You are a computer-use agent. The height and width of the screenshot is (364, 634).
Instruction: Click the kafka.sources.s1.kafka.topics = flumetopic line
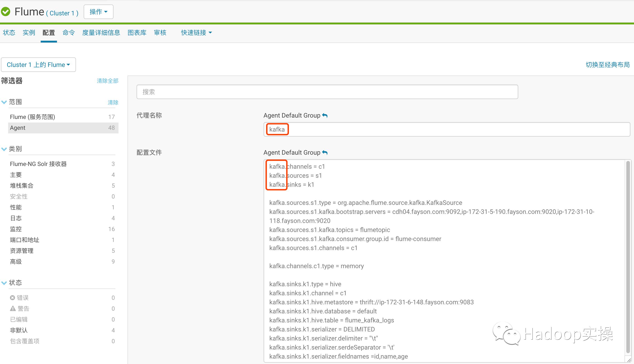tap(329, 230)
